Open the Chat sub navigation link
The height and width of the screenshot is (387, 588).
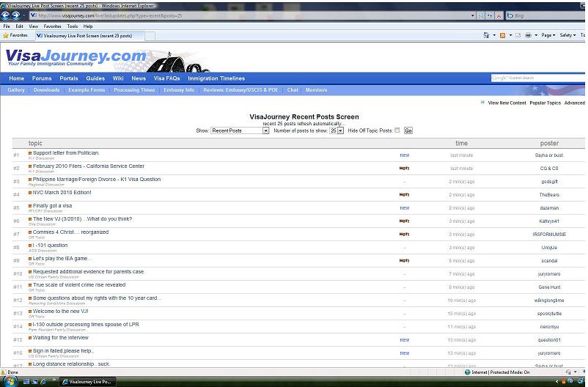coord(293,90)
